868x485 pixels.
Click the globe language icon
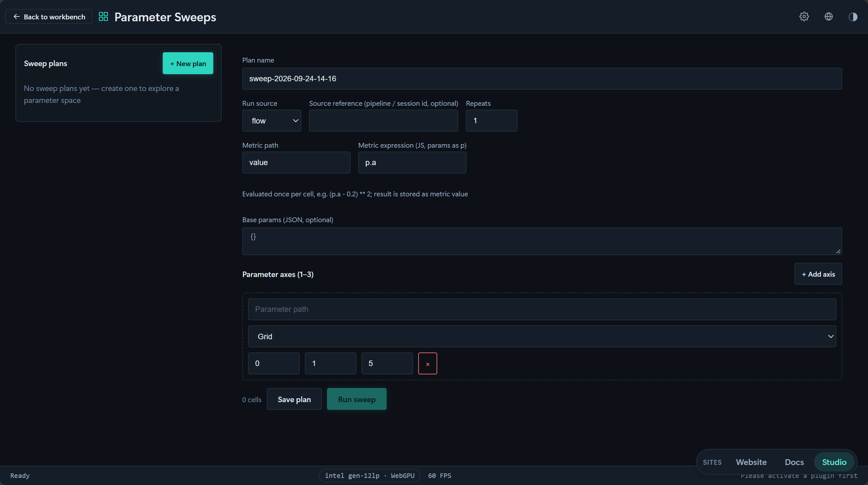(829, 16)
